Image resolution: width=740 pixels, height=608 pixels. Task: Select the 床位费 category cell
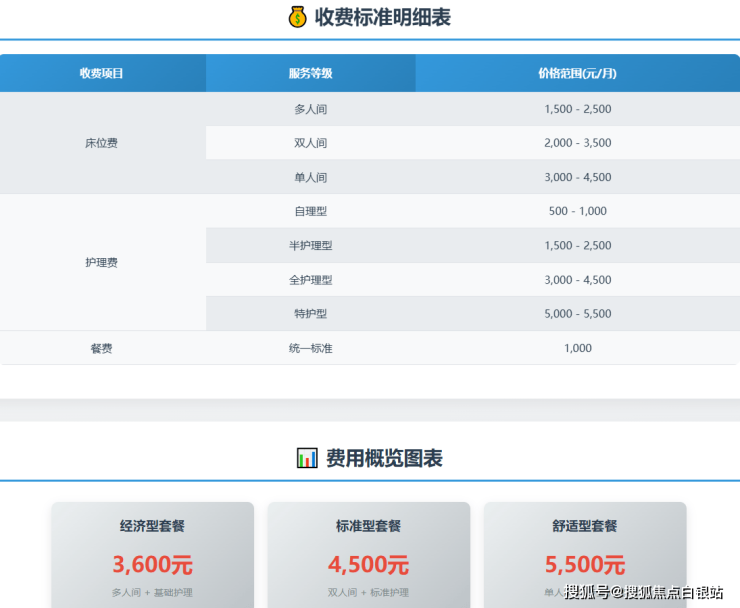[x=102, y=143]
